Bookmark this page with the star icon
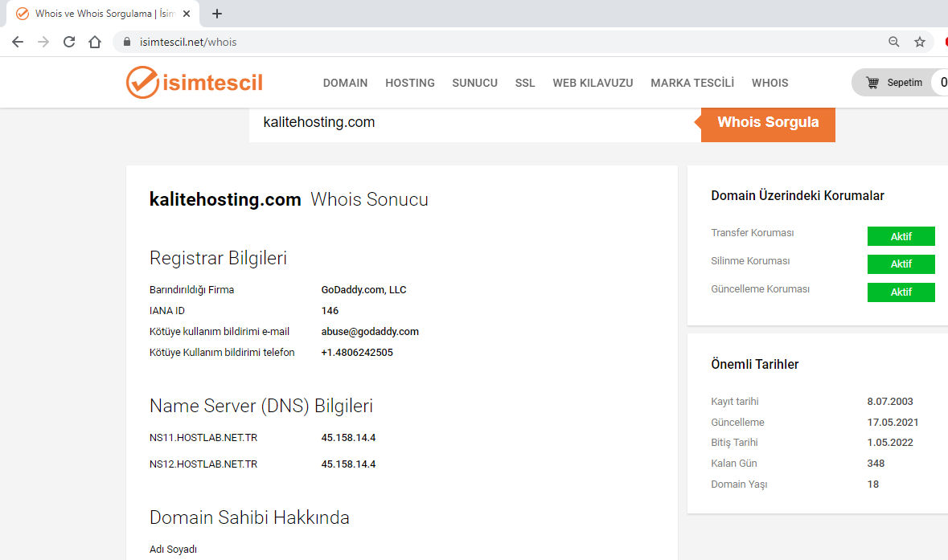Image resolution: width=948 pixels, height=560 pixels. coord(920,42)
